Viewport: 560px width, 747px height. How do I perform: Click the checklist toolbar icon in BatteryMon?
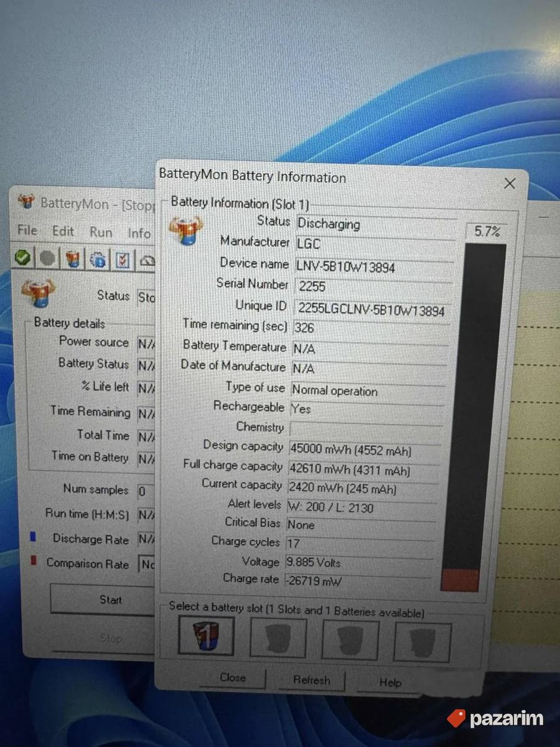click(123, 260)
